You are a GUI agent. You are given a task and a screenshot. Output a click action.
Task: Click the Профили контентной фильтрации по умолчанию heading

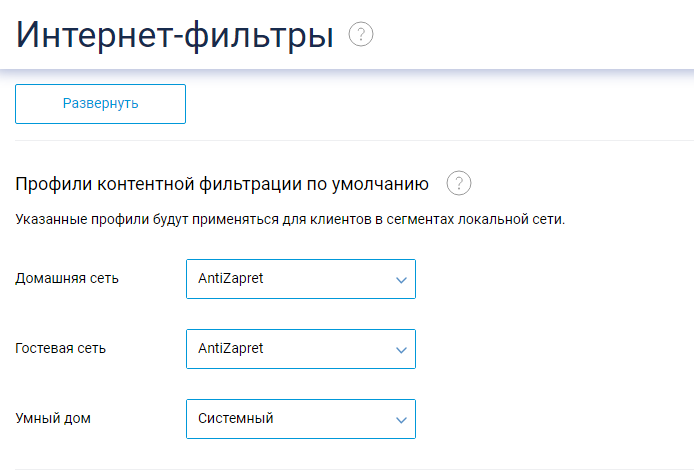[x=222, y=184]
